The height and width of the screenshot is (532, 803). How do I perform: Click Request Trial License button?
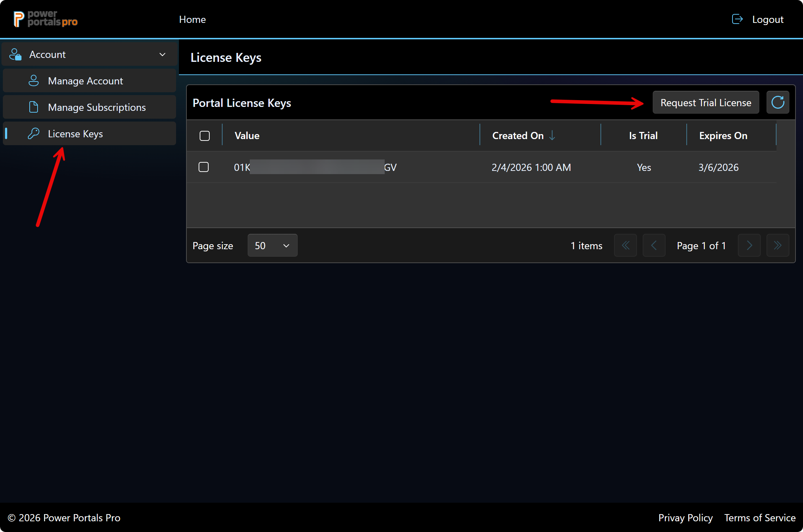(706, 103)
